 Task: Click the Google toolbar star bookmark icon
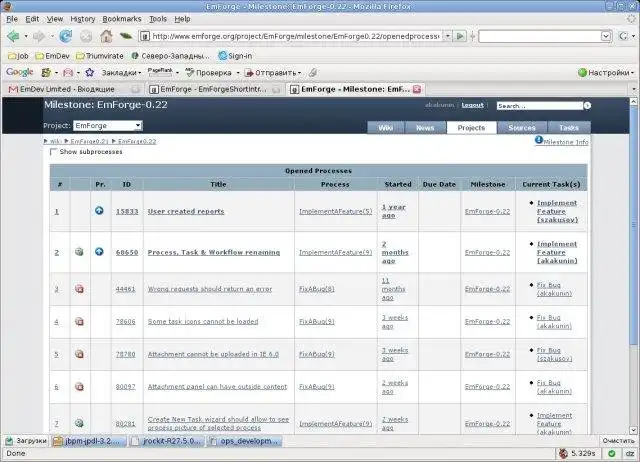tap(89, 73)
